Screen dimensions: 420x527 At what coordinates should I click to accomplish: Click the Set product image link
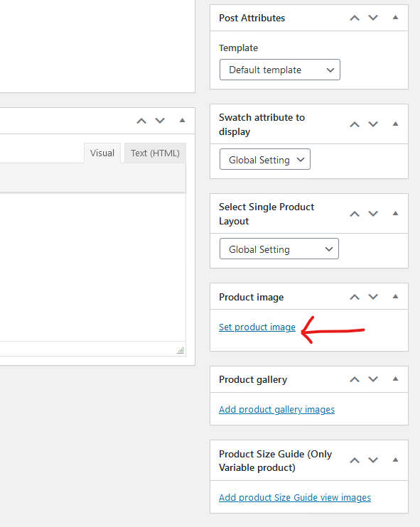[257, 327]
